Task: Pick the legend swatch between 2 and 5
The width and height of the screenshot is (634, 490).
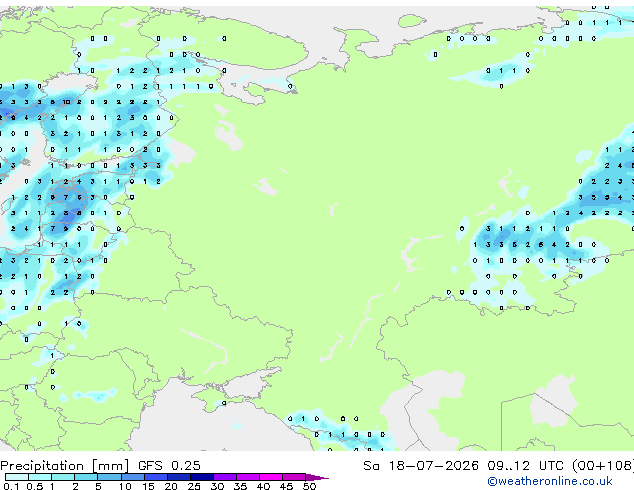Action: point(86,477)
